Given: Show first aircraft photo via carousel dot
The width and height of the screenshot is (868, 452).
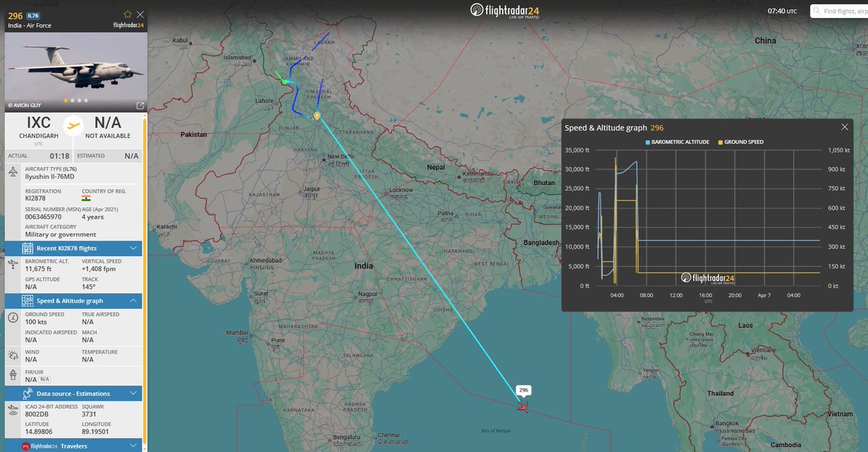Looking at the screenshot, I should coord(66,101).
